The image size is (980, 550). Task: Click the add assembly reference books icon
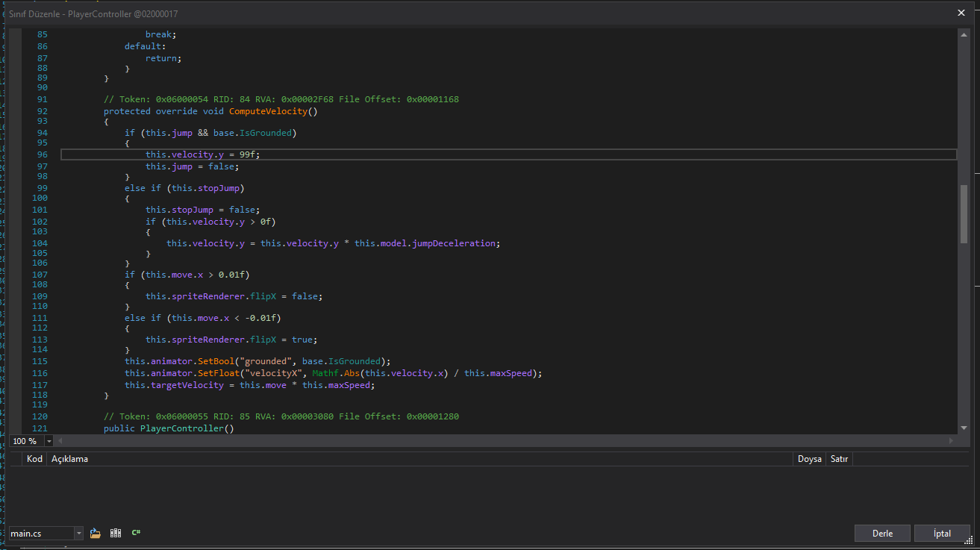116,533
